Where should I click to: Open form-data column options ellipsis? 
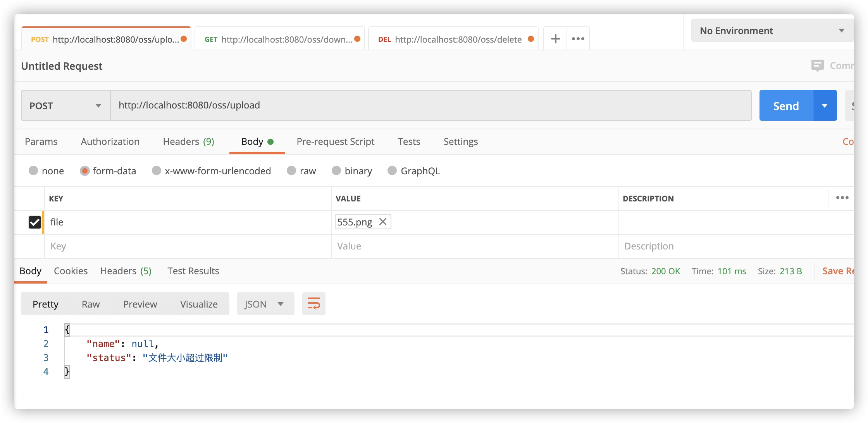[842, 198]
